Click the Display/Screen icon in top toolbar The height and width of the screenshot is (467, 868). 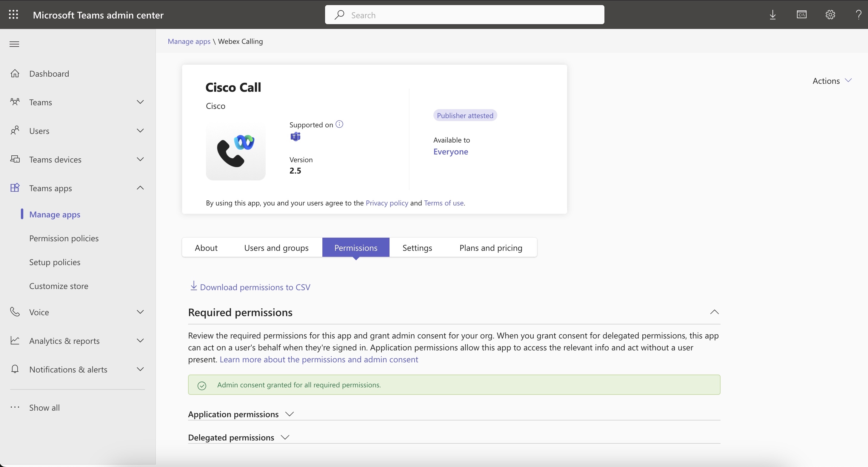pos(801,14)
